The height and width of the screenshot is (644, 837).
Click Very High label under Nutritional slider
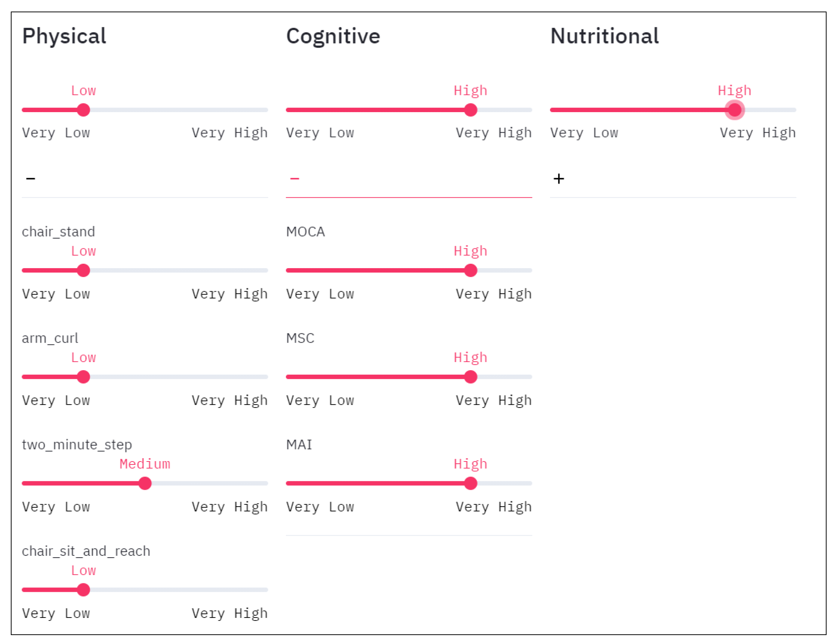(758, 133)
